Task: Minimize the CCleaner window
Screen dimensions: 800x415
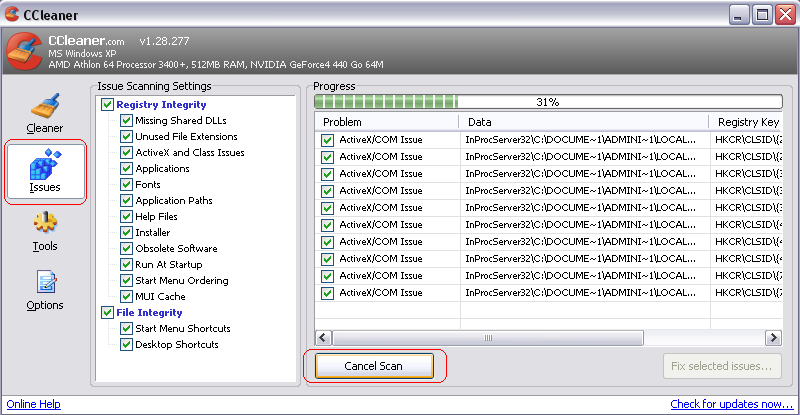Action: tap(738, 14)
